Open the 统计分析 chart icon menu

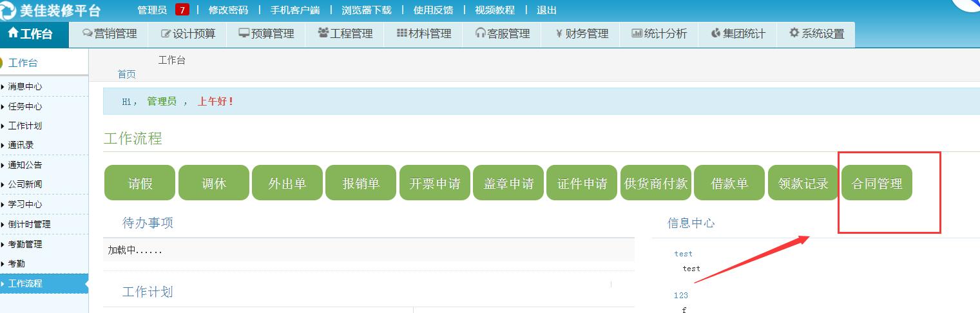[x=637, y=33]
